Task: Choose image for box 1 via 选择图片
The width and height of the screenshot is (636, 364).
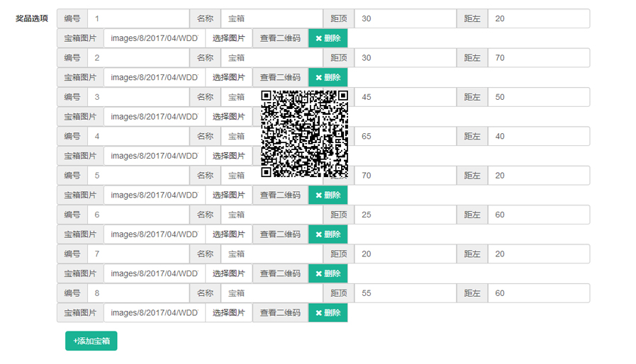Action: 229,38
